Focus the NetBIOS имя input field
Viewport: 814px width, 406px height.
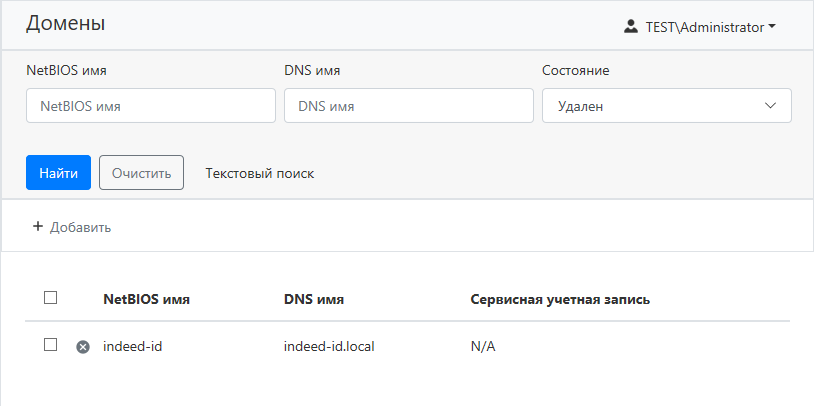[x=151, y=106]
